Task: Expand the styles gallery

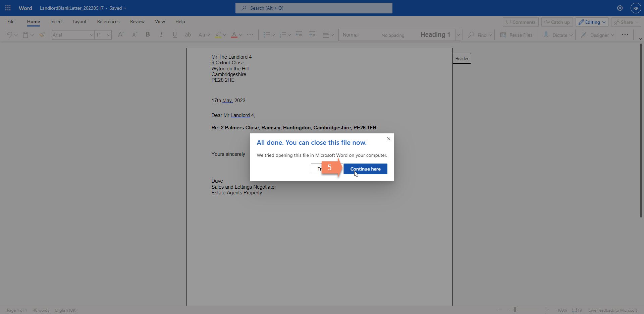Action: (458, 35)
